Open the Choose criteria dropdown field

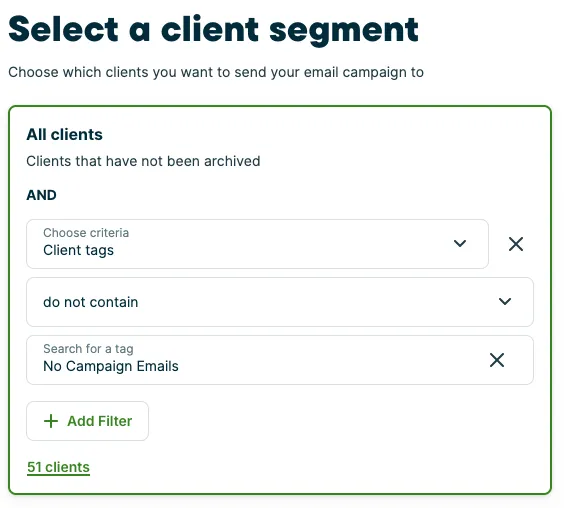(x=258, y=244)
